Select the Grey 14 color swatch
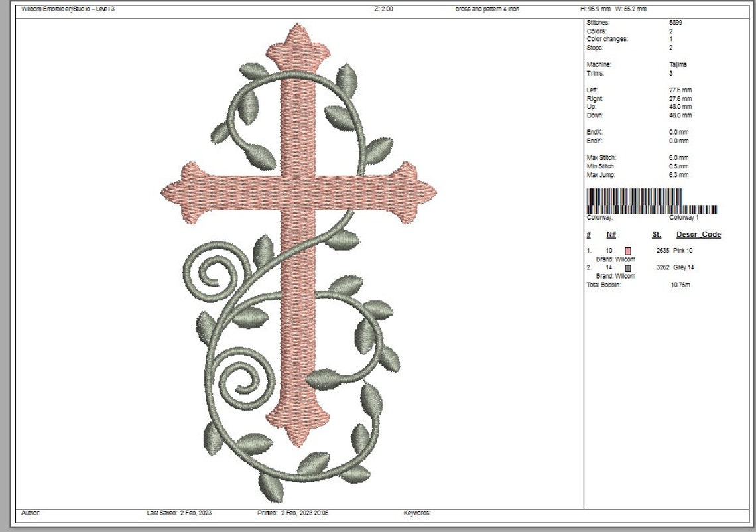The height and width of the screenshot is (532, 756). coord(627,267)
